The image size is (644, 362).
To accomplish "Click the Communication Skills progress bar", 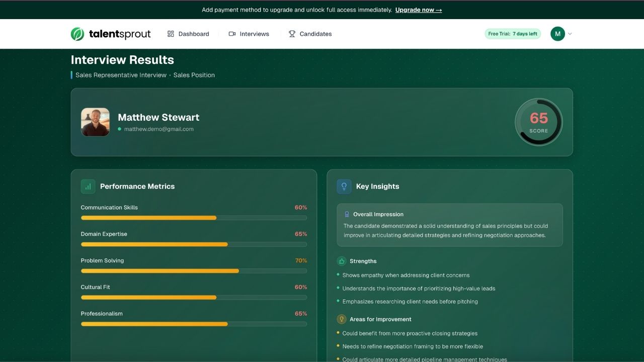I will pos(194,218).
